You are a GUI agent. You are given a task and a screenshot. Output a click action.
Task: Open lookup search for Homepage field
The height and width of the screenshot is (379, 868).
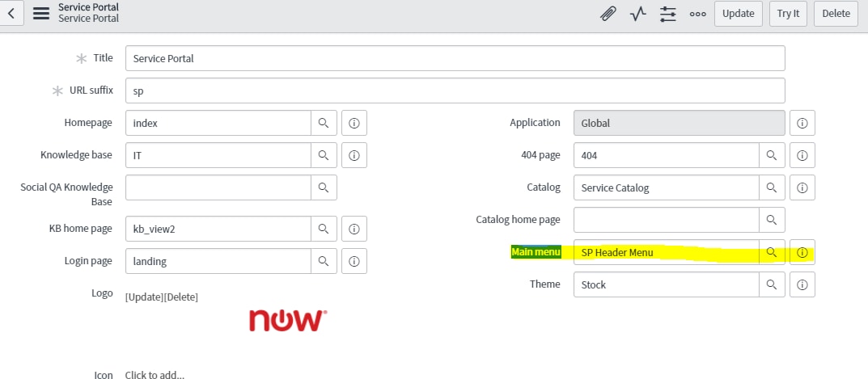[324, 123]
